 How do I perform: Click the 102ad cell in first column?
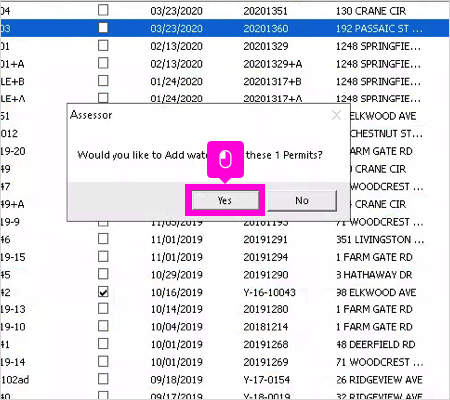(x=15, y=380)
